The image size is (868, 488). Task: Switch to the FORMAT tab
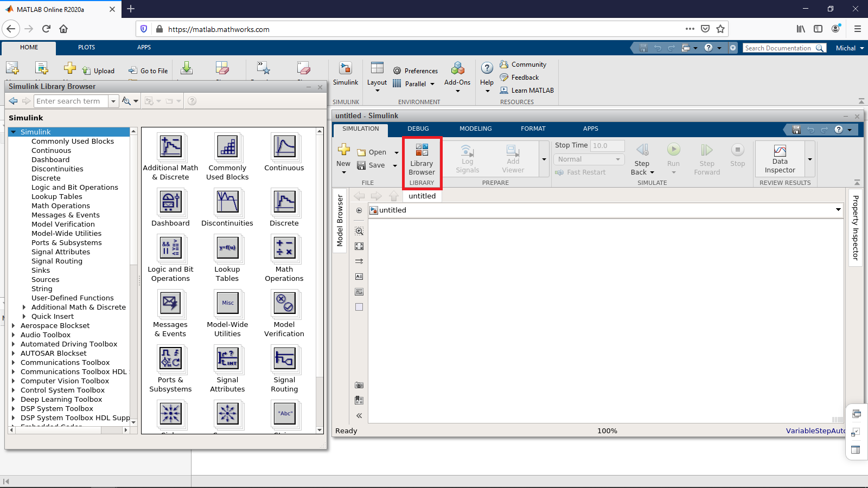(533, 129)
